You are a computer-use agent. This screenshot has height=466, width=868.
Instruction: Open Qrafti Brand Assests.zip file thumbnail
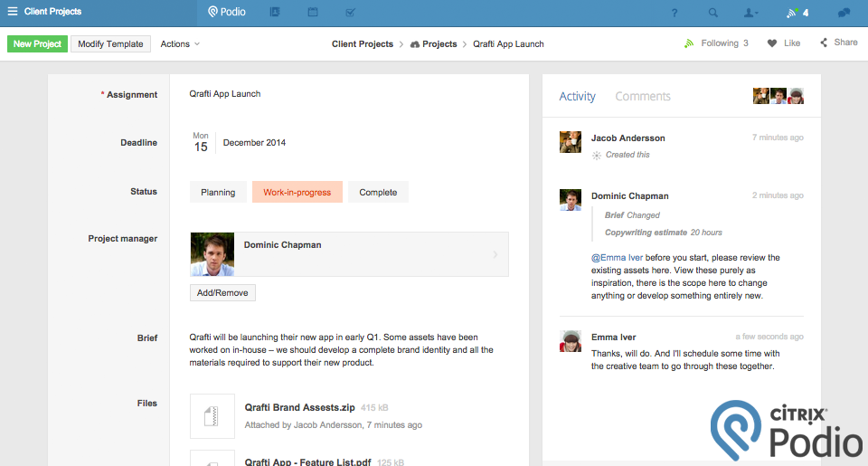click(x=212, y=416)
